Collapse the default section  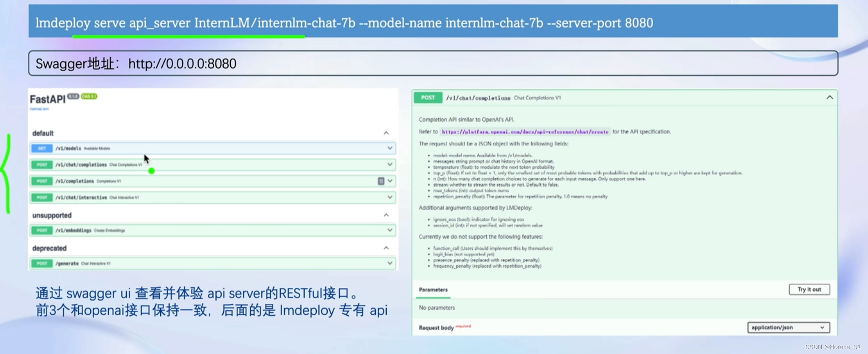(x=386, y=133)
